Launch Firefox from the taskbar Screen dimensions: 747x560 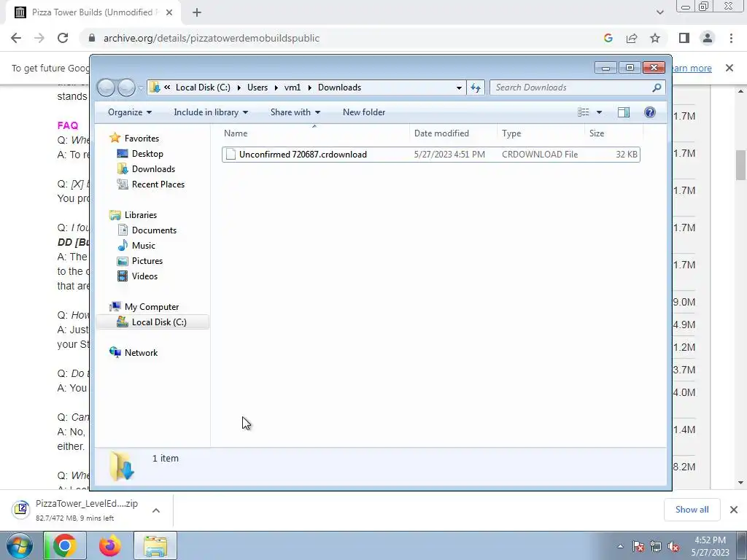110,545
